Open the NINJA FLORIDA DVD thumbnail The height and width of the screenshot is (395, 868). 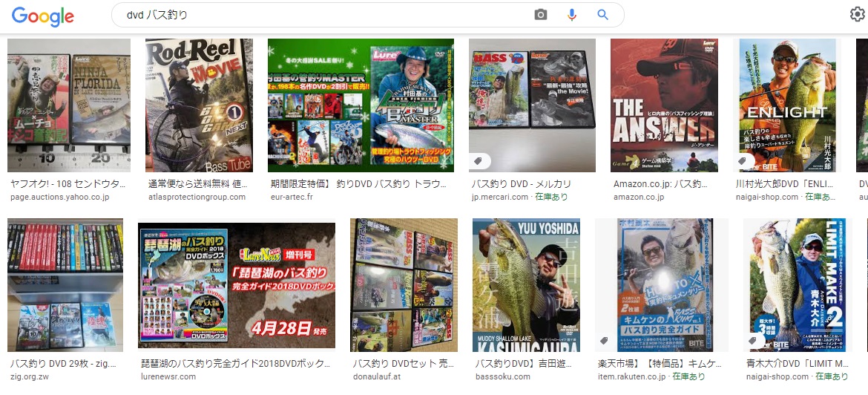coord(69,105)
